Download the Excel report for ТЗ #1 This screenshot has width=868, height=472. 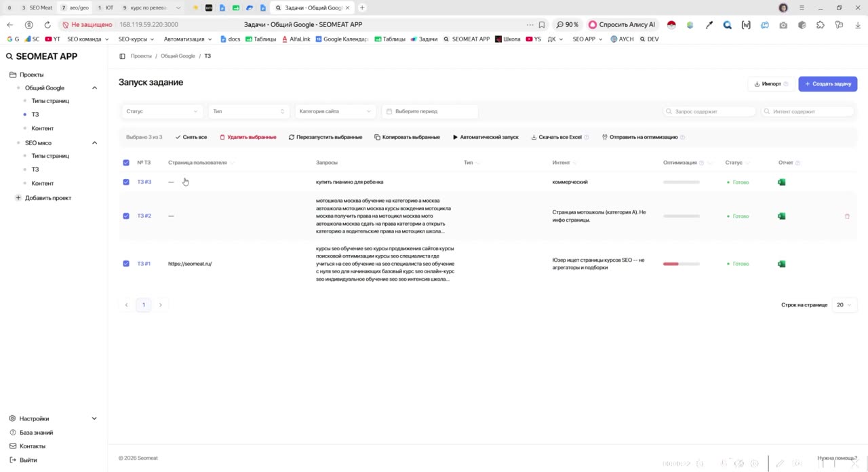pyautogui.click(x=781, y=264)
